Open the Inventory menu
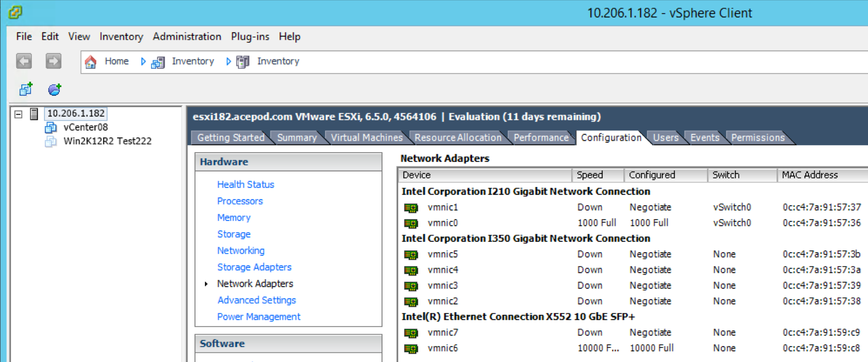 tap(121, 36)
